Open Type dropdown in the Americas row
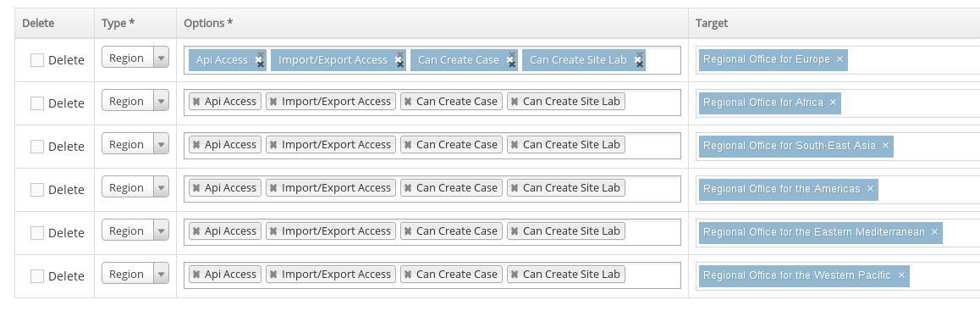Viewport: 980px width, 311px height. pyautogui.click(x=135, y=188)
